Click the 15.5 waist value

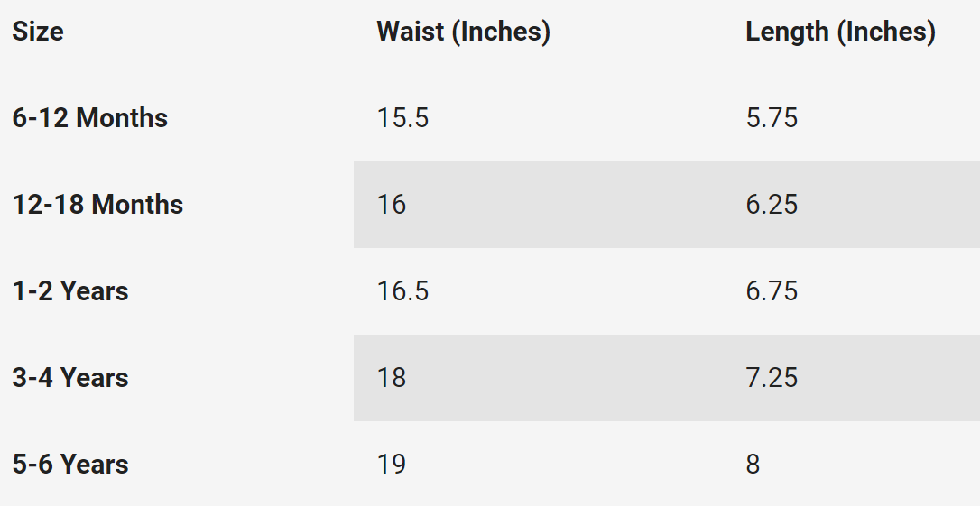pyautogui.click(x=402, y=118)
